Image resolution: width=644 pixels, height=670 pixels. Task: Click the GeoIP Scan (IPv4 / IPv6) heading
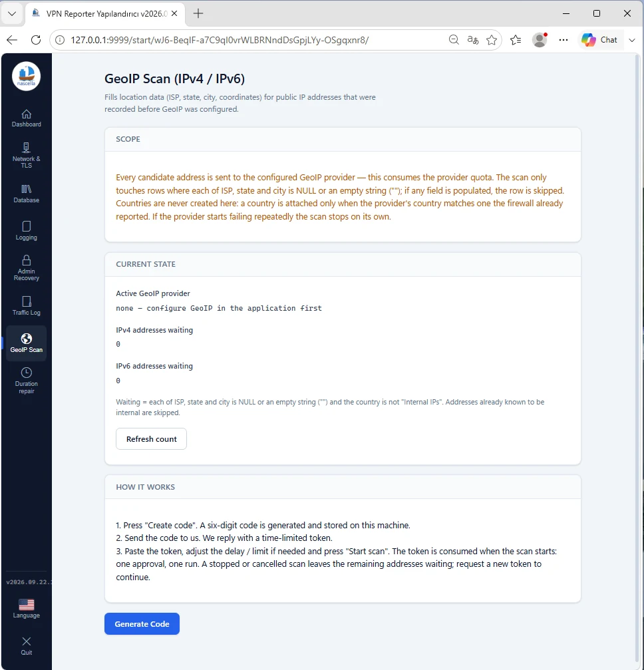(175, 79)
